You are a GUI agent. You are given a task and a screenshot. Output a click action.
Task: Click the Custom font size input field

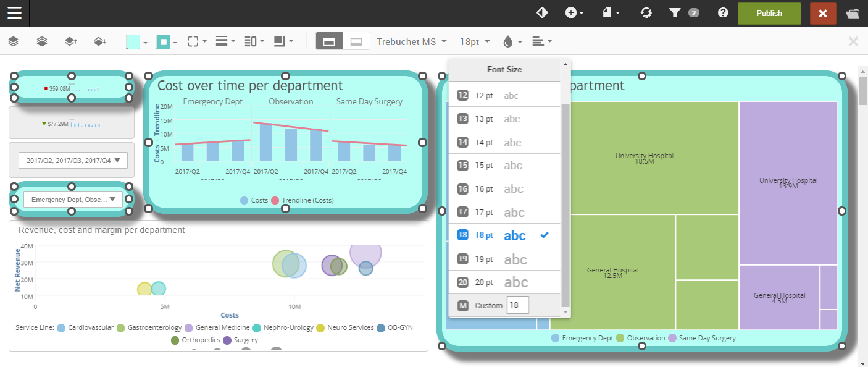pyautogui.click(x=517, y=305)
